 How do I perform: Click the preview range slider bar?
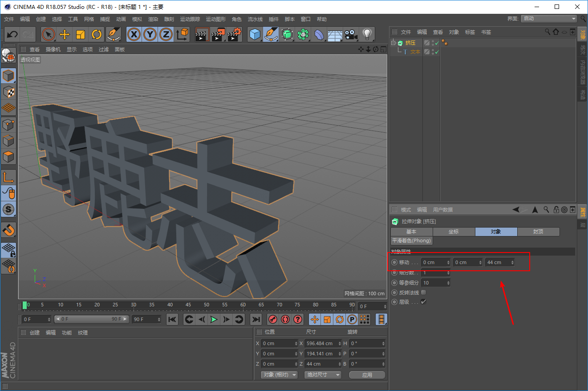pyautogui.click(x=92, y=319)
